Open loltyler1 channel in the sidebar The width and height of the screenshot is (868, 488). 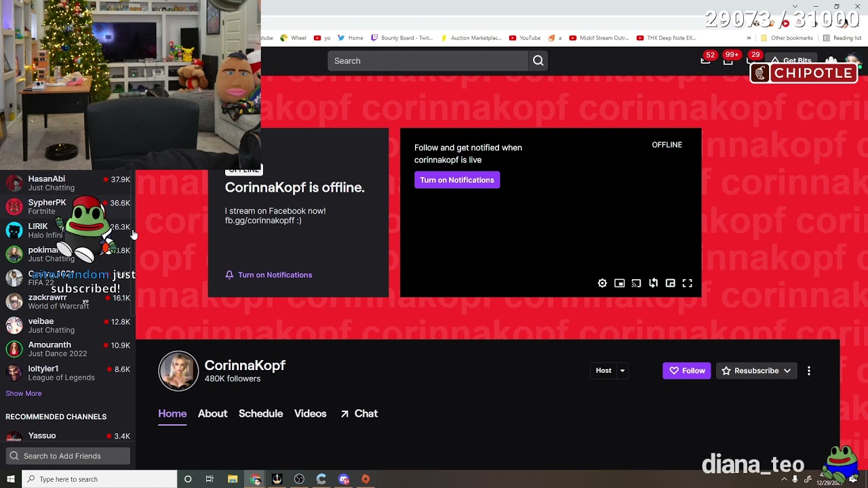(x=68, y=373)
